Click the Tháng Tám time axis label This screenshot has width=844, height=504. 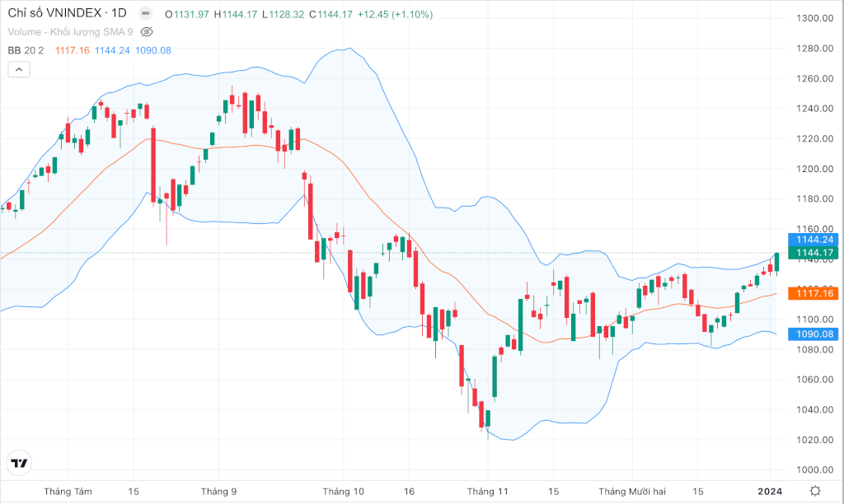tap(68, 492)
